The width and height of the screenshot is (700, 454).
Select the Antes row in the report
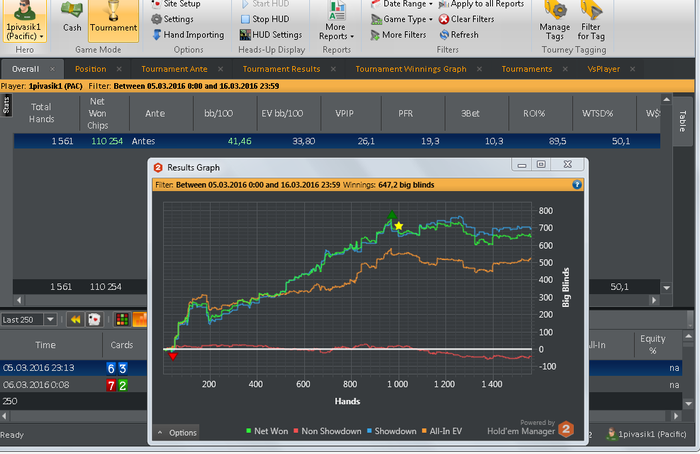tap(337, 141)
